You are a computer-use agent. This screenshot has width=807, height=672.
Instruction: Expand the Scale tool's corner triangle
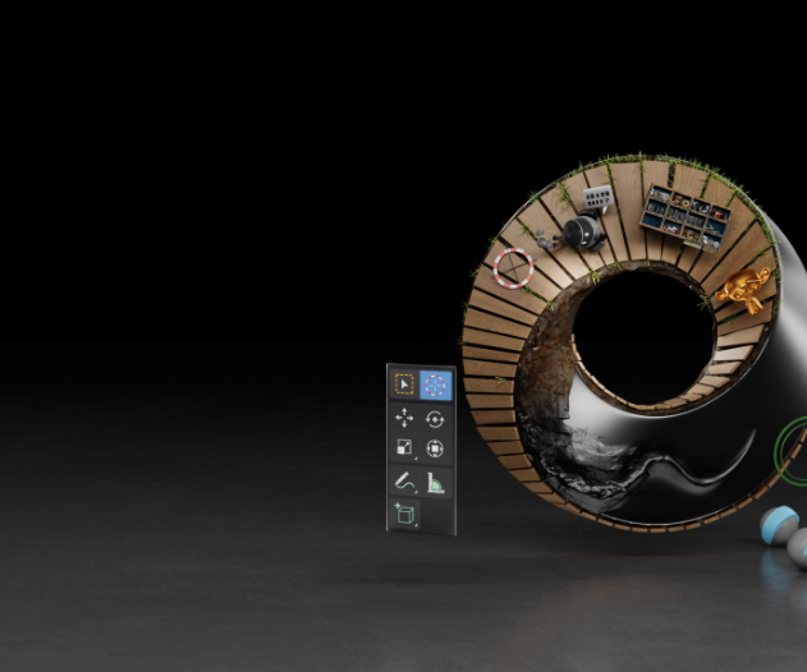click(415, 459)
